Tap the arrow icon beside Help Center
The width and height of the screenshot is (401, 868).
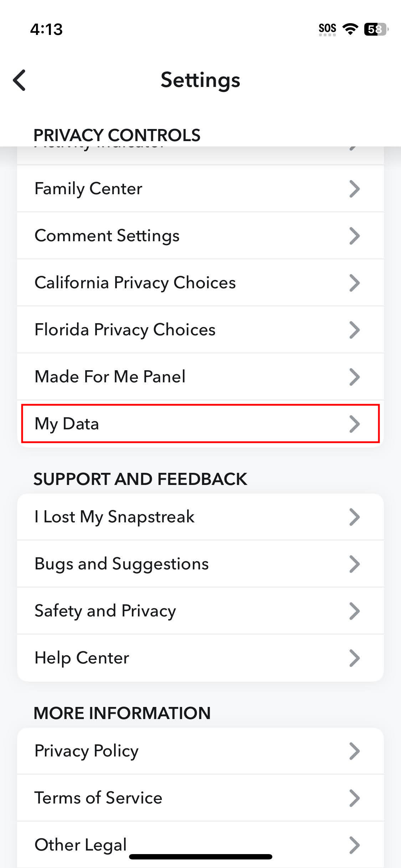(354, 658)
